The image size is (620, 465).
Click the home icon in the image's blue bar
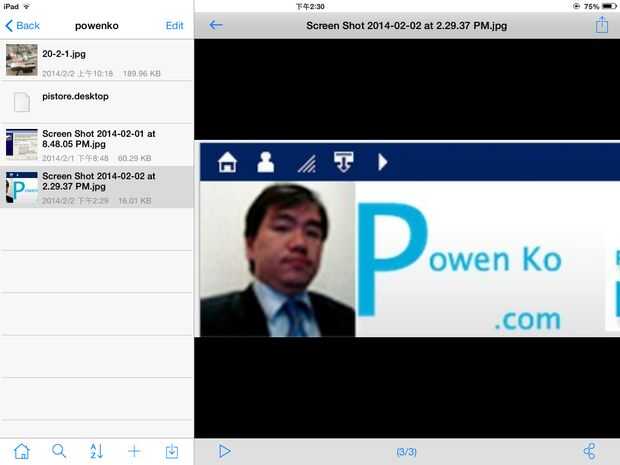tap(227, 162)
